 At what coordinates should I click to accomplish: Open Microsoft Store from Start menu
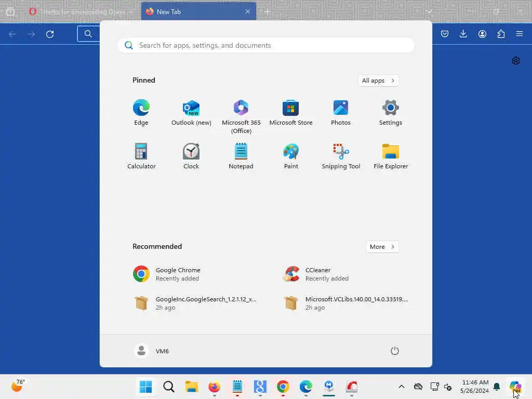(291, 113)
